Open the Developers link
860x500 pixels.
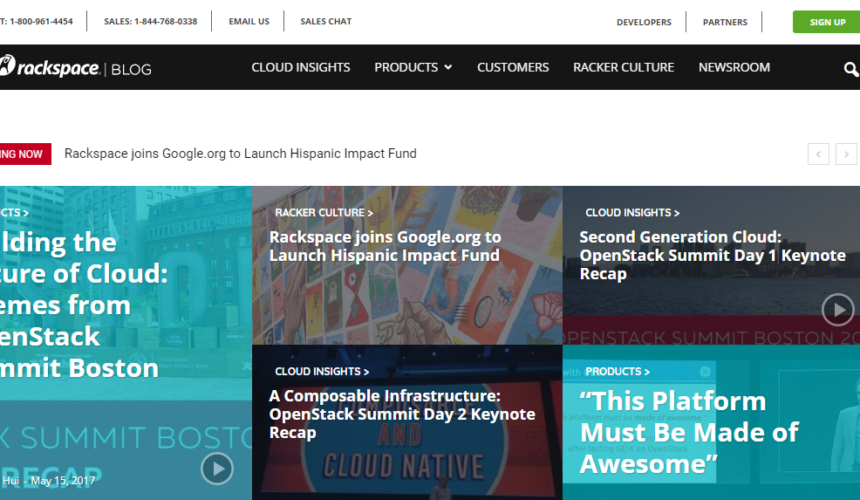[x=644, y=22]
